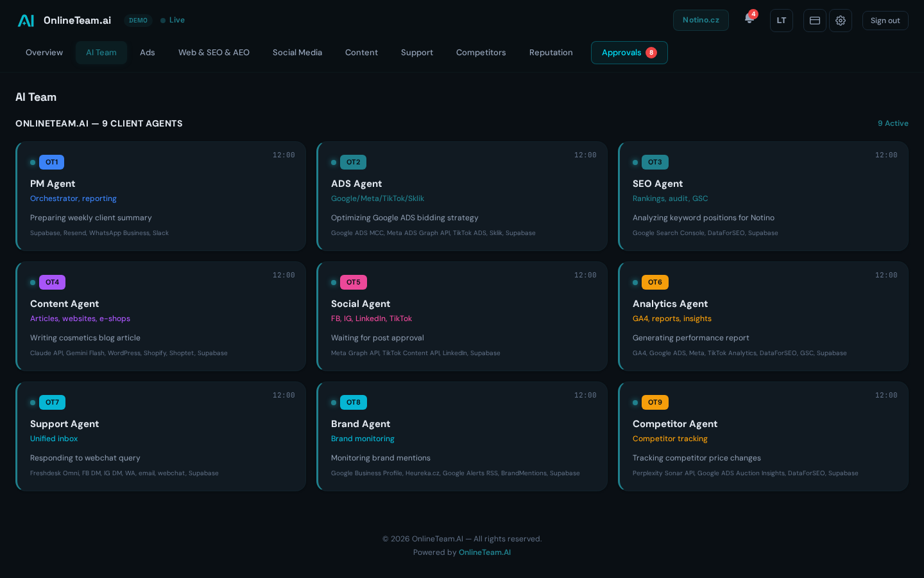Open the Approvals tab with 8 pending

click(x=629, y=53)
